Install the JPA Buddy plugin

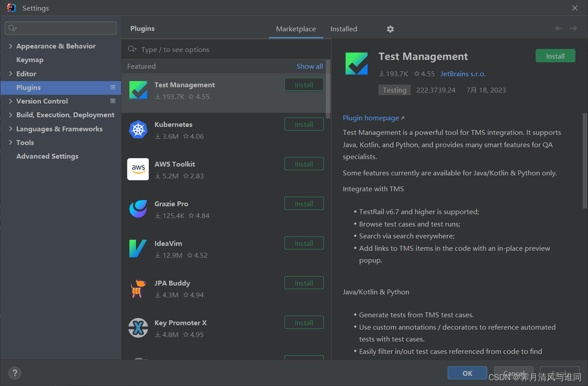click(x=304, y=283)
